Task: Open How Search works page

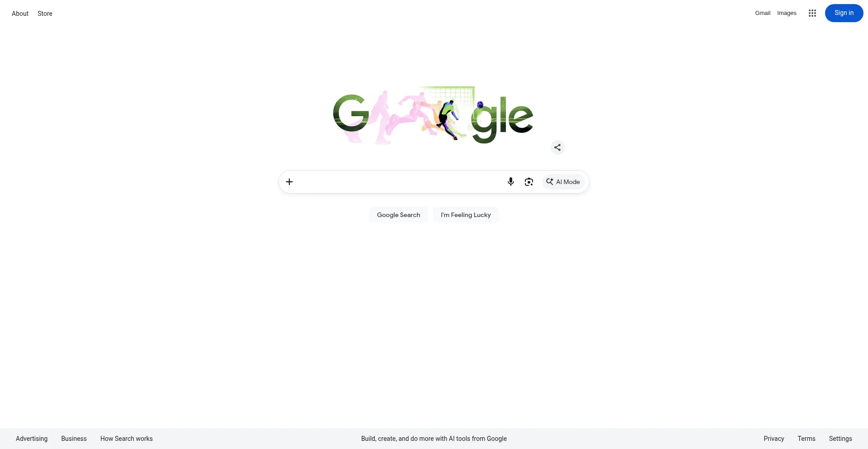Action: [127, 439]
